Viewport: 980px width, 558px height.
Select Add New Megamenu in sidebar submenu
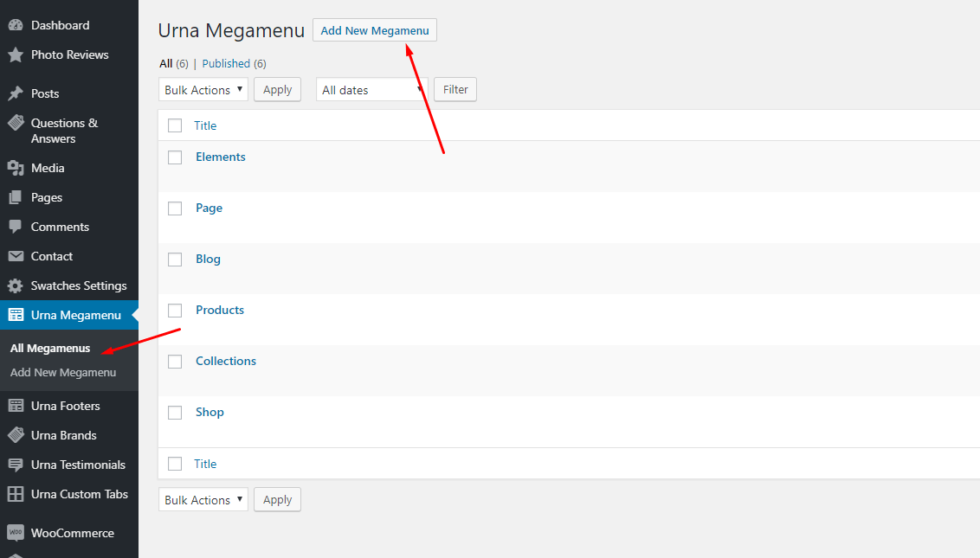63,372
